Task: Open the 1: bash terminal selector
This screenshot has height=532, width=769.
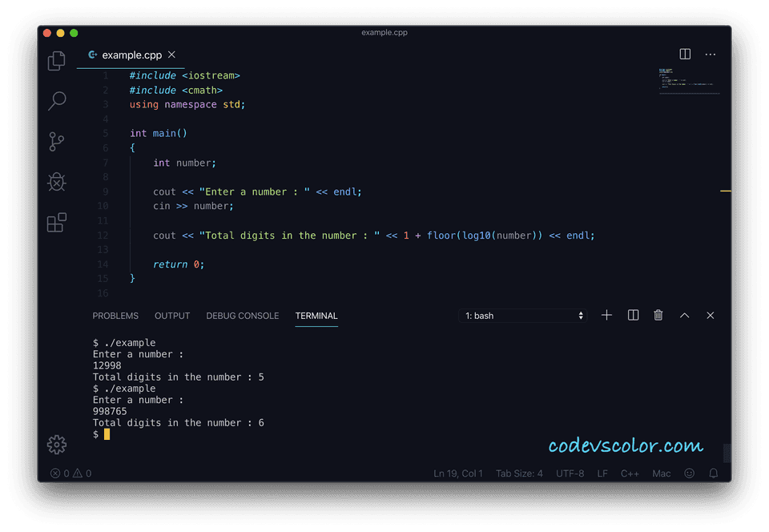Action: click(x=522, y=315)
